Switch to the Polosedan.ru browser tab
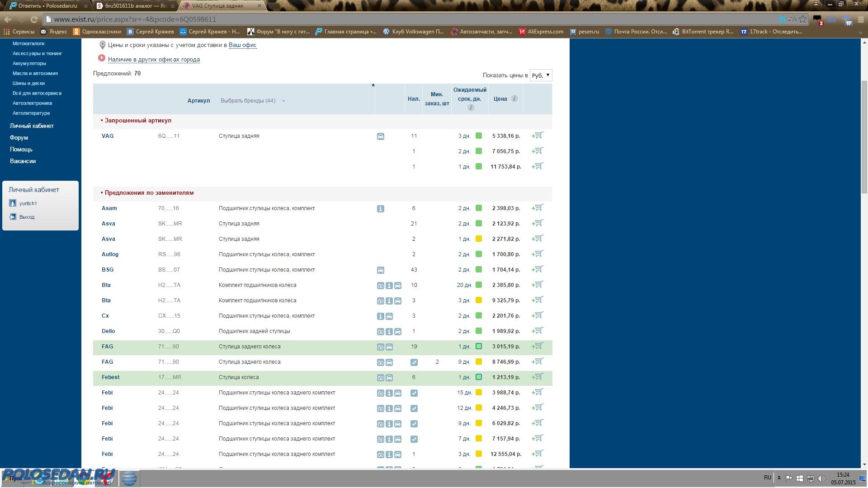 pos(47,6)
